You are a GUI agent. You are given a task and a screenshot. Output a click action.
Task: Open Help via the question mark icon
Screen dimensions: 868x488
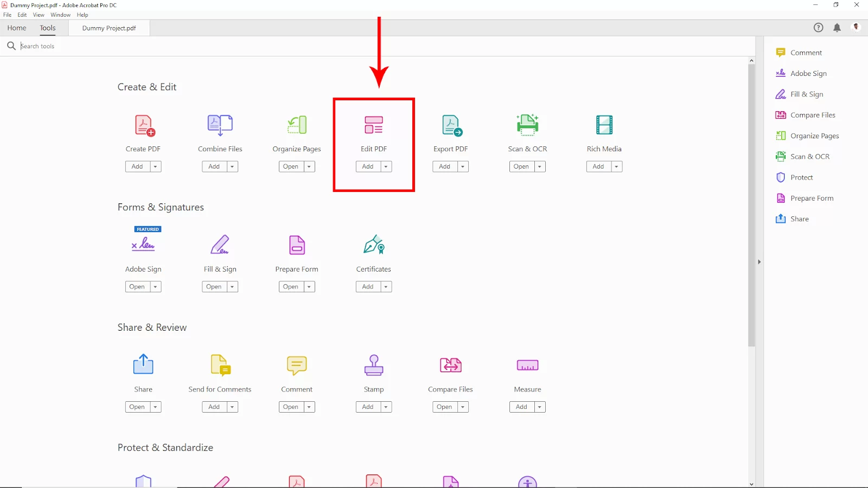(x=818, y=28)
